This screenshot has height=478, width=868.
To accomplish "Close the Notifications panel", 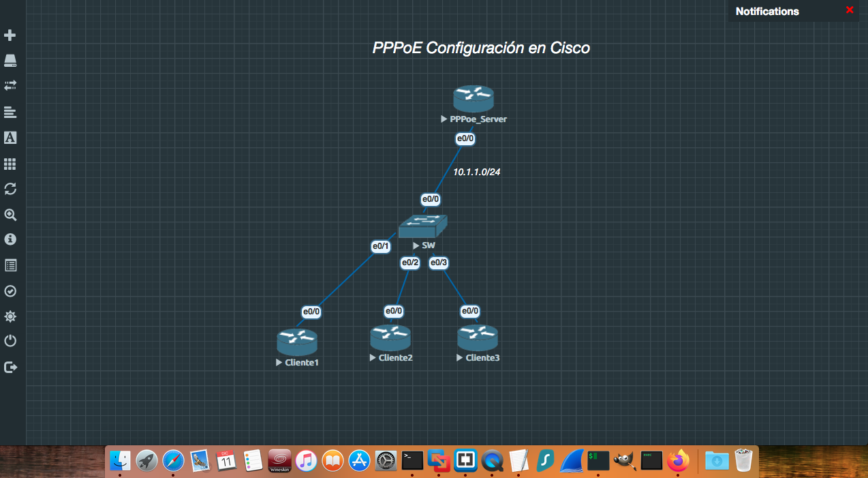I will tap(850, 10).
